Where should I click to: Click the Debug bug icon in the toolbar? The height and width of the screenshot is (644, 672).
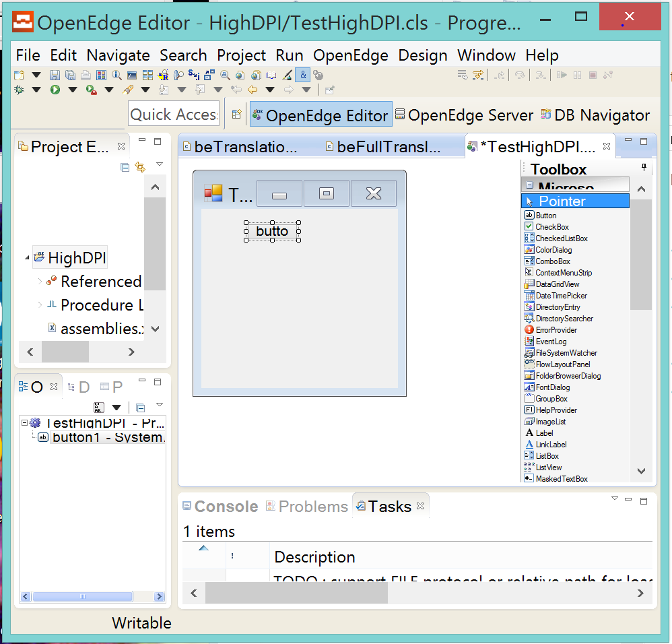[19, 88]
